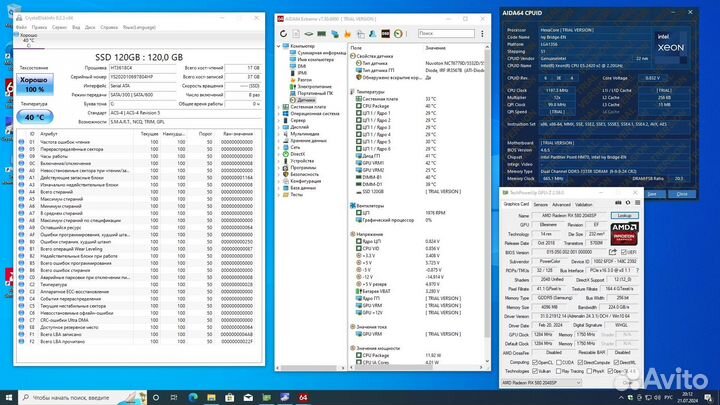Click the AIDA64 tree pane horizontal scrollbar

(x=311, y=368)
